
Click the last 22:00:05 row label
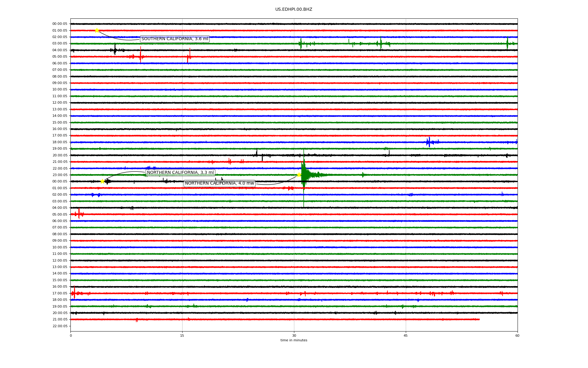[60, 326]
